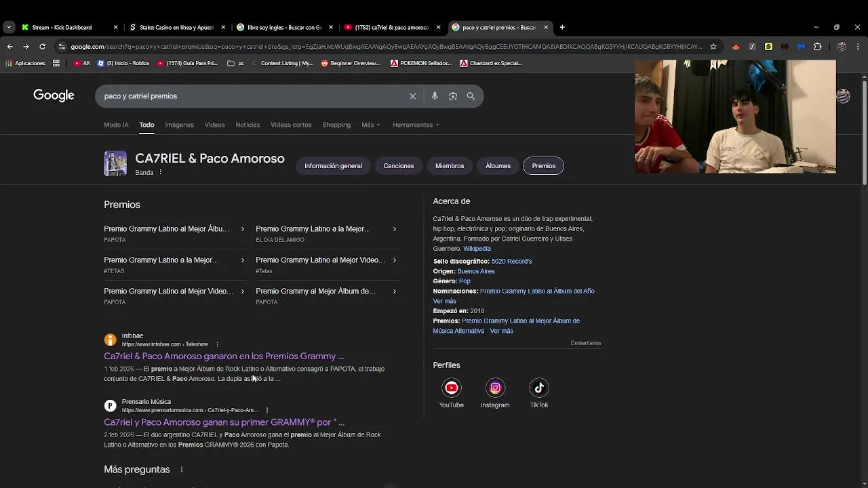Open the YouTube profile icon
The height and width of the screenshot is (488, 868).
(x=451, y=388)
